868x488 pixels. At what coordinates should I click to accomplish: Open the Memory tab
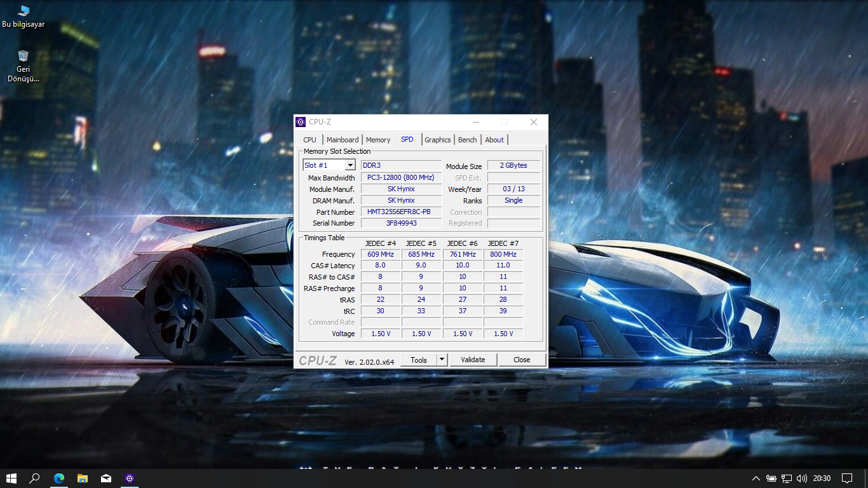[378, 140]
